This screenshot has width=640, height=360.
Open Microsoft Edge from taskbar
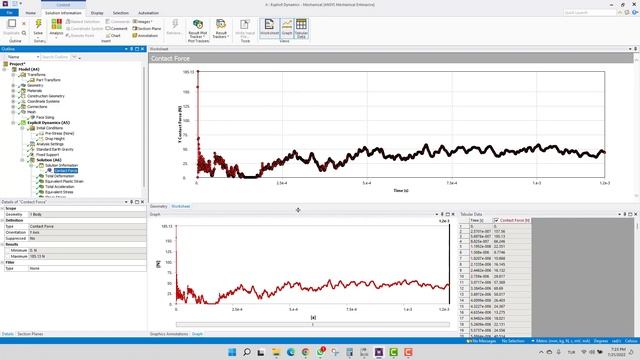291,352
